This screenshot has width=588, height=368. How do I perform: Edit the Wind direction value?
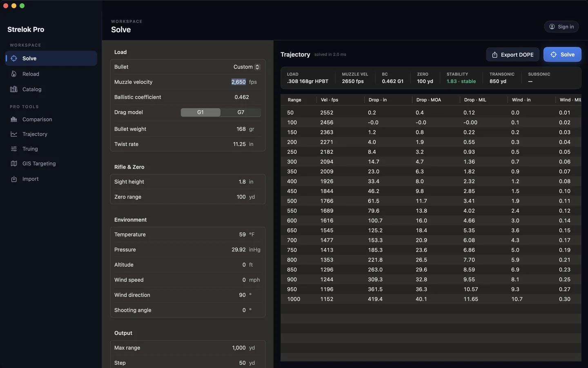[x=243, y=295]
